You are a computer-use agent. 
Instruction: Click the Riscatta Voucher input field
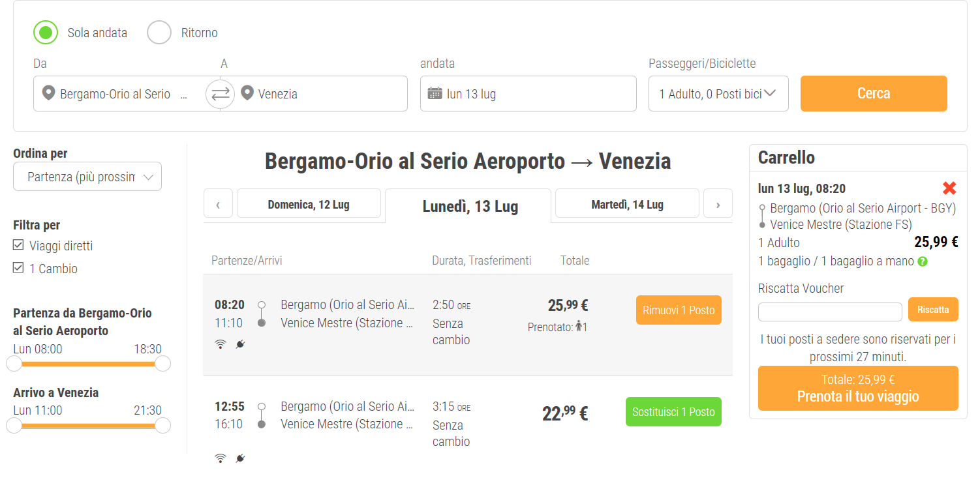click(829, 312)
